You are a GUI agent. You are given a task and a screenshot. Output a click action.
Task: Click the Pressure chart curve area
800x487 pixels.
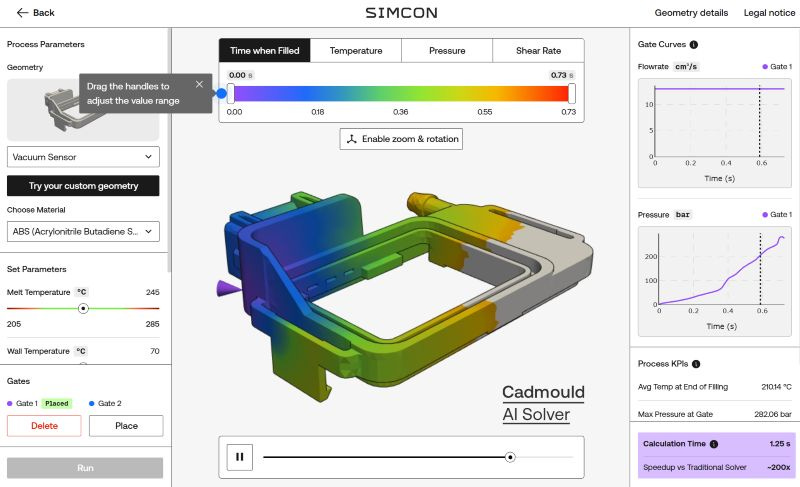(x=715, y=281)
